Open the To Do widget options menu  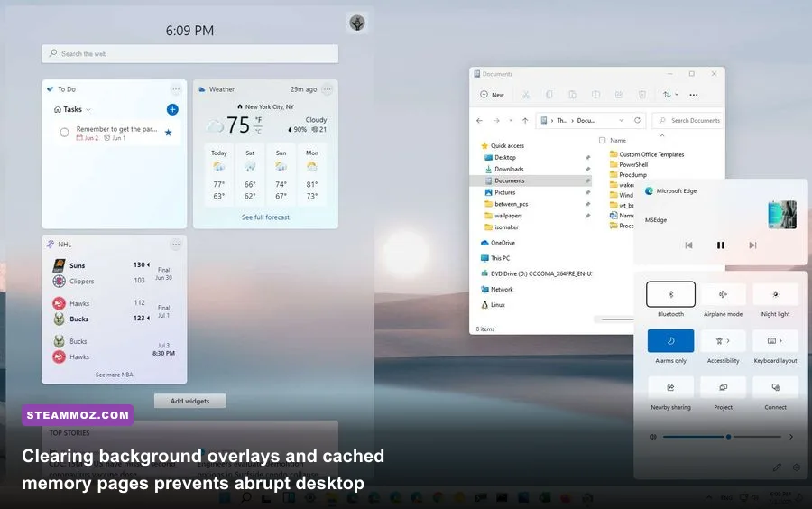pyautogui.click(x=176, y=89)
